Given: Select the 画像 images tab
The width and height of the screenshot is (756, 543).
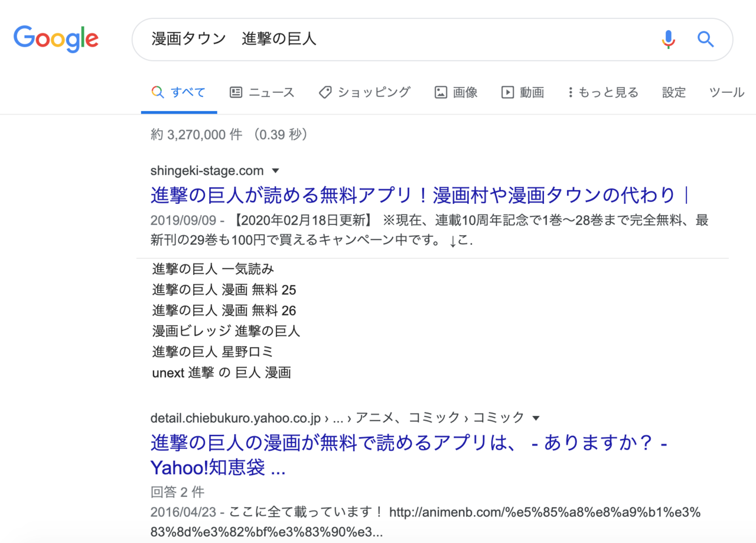Looking at the screenshot, I should coord(456,92).
